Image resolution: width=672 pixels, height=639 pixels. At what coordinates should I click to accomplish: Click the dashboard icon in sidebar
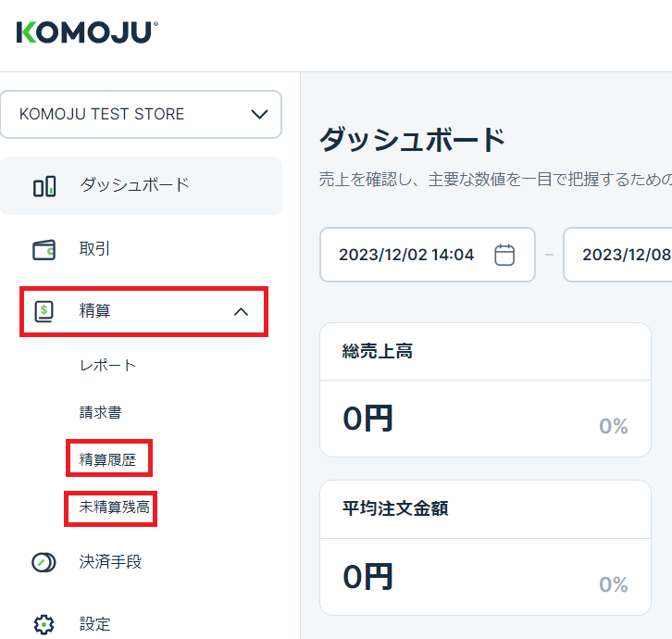(44, 185)
